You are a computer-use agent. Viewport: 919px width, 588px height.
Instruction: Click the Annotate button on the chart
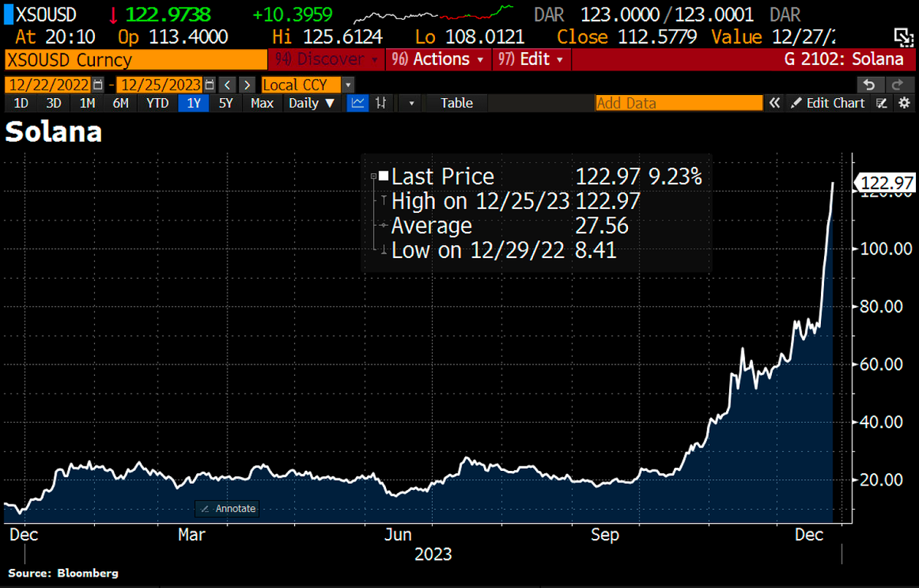(x=227, y=508)
